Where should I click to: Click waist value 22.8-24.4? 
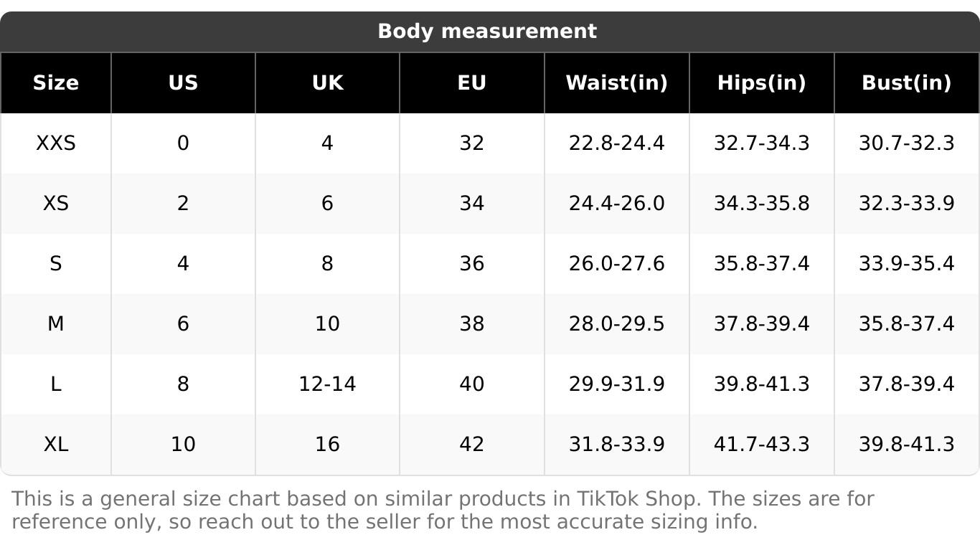tap(616, 143)
